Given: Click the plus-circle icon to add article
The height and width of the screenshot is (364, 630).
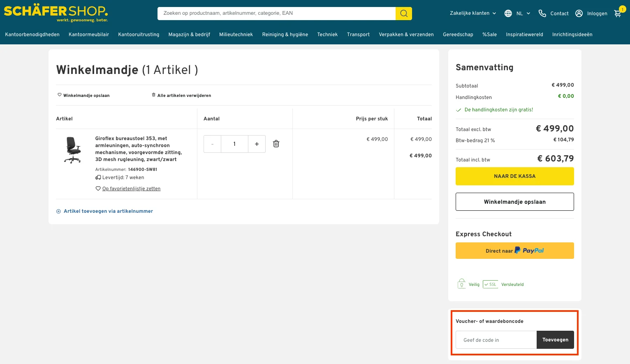Looking at the screenshot, I should click(58, 211).
